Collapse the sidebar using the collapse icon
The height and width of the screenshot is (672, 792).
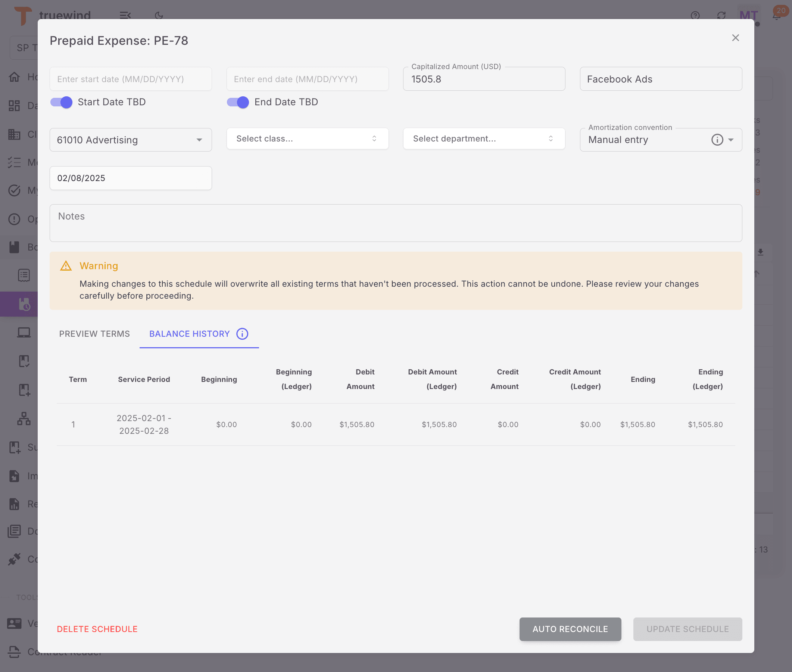[126, 16]
